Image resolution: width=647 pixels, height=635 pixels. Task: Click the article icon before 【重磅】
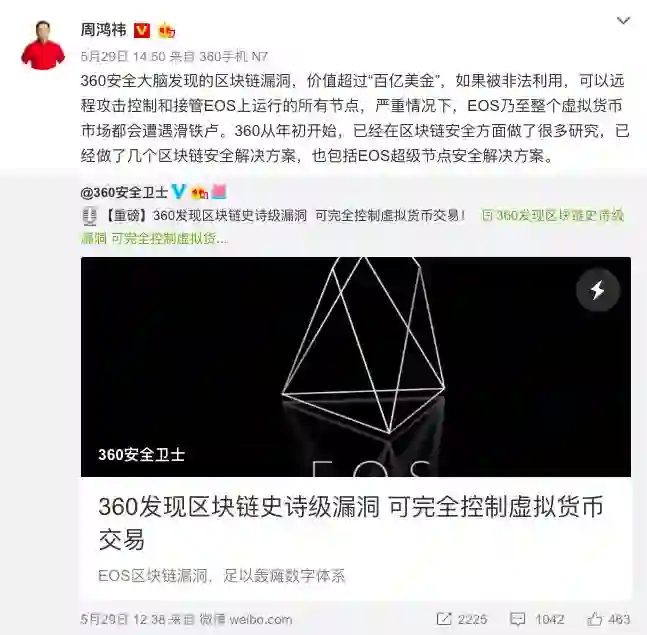pyautogui.click(x=90, y=216)
